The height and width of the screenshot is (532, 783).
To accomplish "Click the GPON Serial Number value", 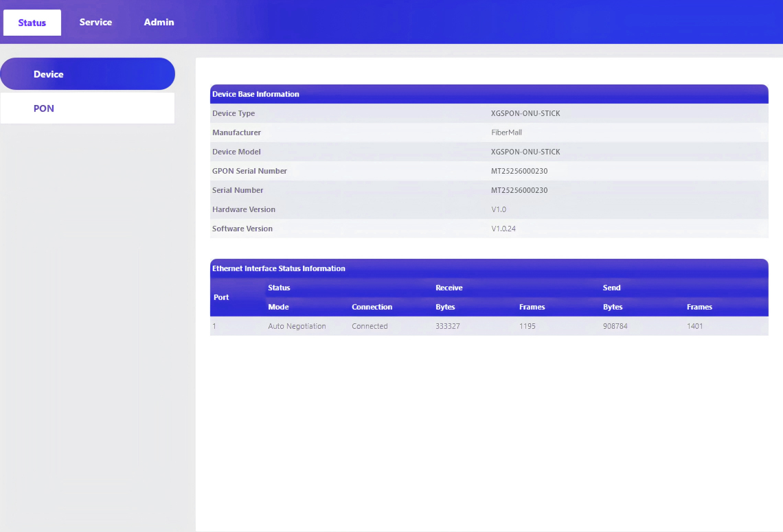I will [x=519, y=171].
